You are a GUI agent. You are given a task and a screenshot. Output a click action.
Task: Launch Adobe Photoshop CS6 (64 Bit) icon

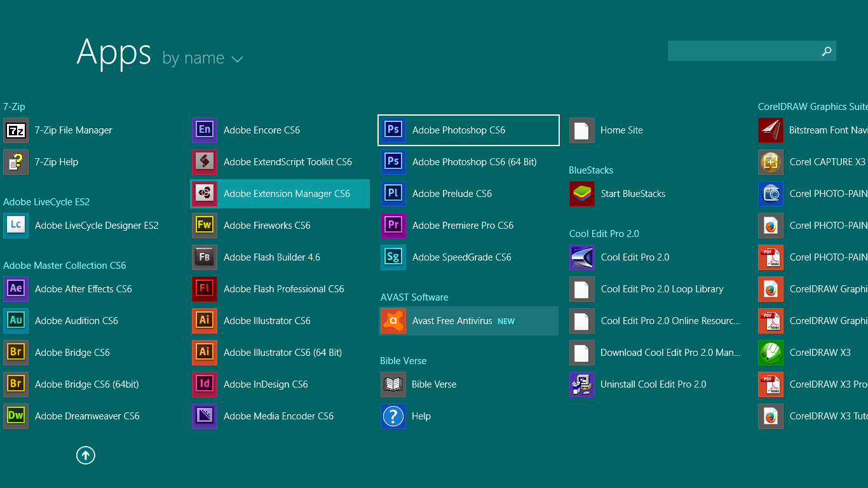[393, 162]
